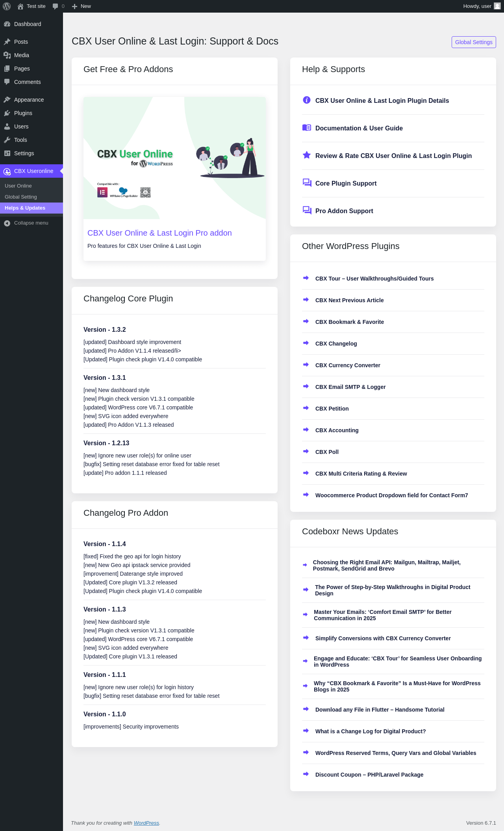Go to the Plugins menu item

pos(31,113)
